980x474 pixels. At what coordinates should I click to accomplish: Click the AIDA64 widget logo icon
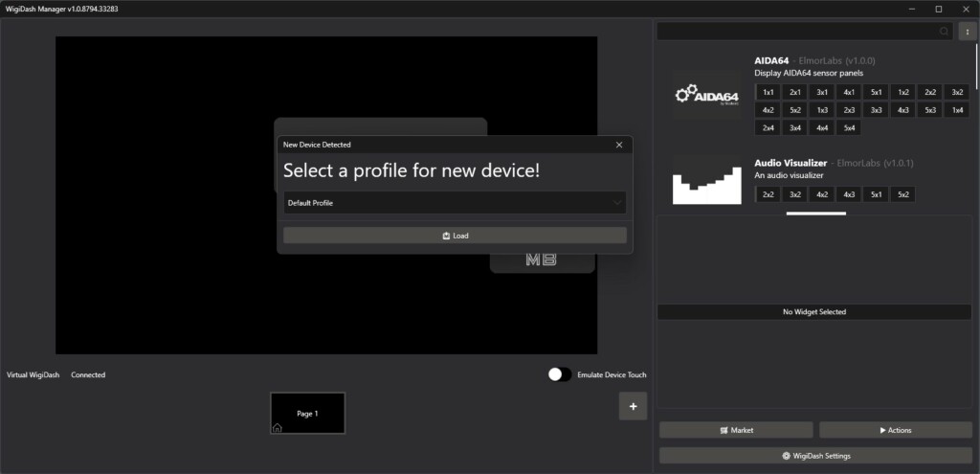(706, 95)
